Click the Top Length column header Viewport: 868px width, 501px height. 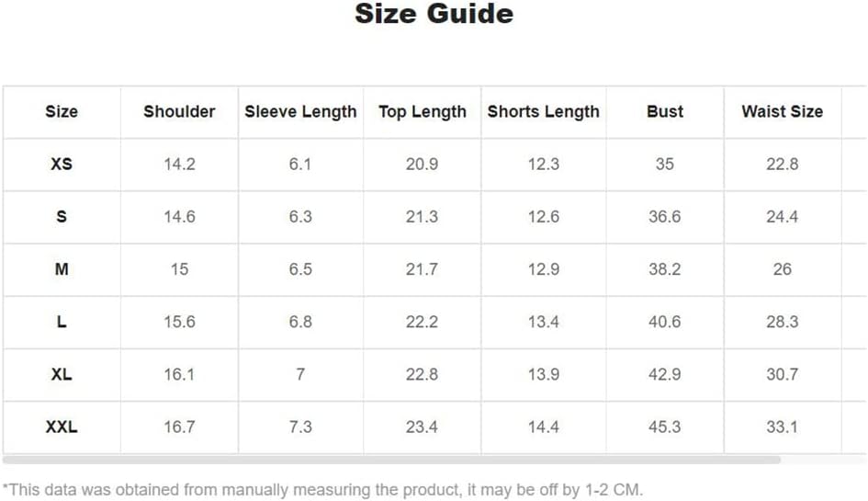coord(423,112)
